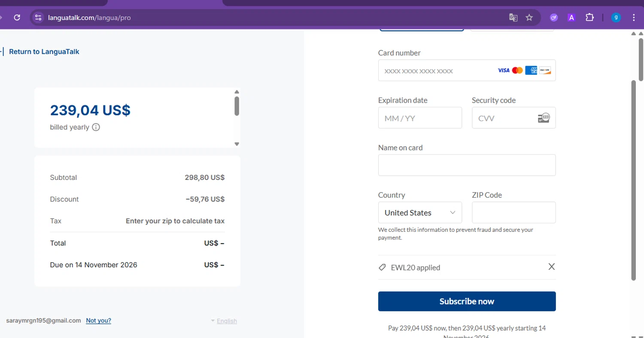
Task: Open the Chrome three-dot menu
Action: point(634,18)
